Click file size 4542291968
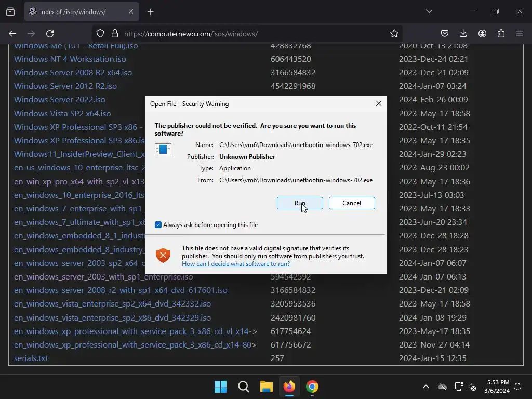The width and height of the screenshot is (532, 399). 293,86
